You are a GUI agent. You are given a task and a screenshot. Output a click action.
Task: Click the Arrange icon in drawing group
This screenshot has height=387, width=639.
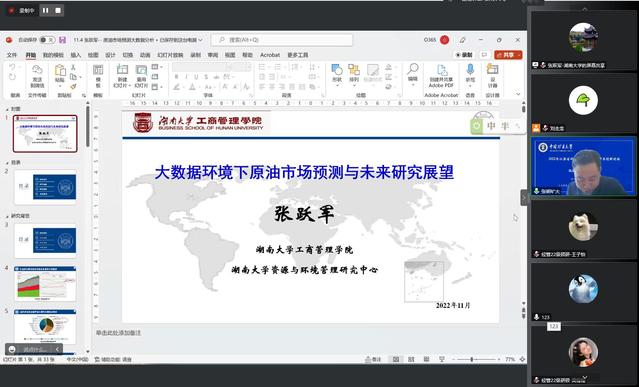[354, 70]
